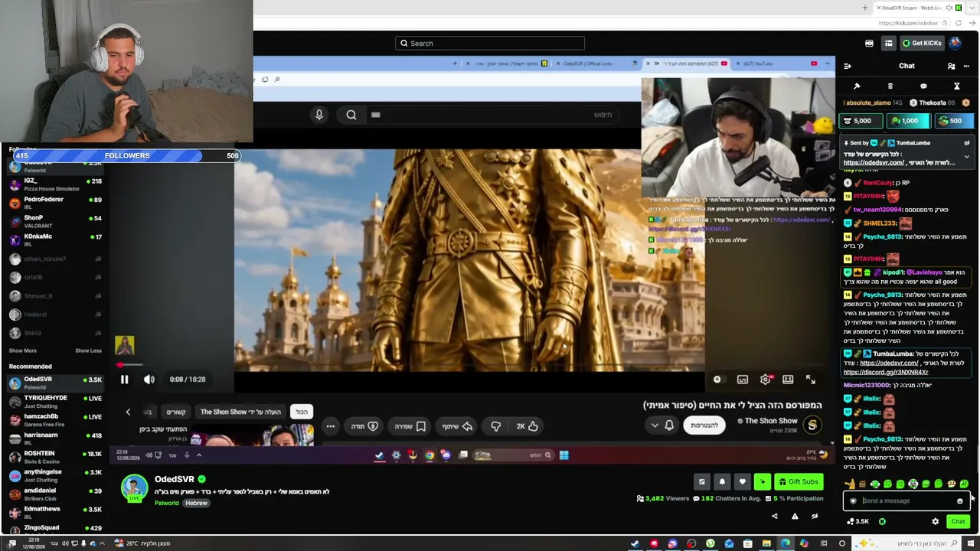
Task: Open the emote picker in message box
Action: tap(959, 501)
